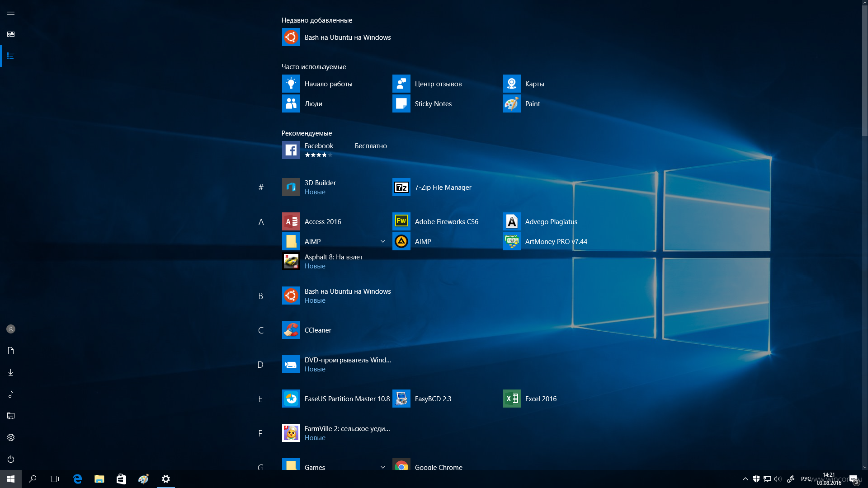The image size is (868, 488).
Task: Open File Explorer from sidebar
Action: click(11, 416)
